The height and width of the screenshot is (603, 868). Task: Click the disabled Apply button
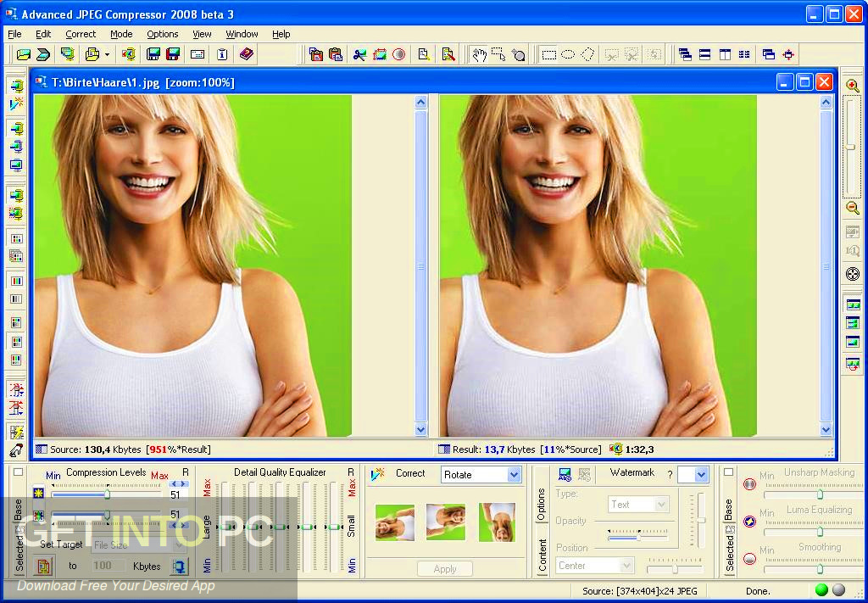pyautogui.click(x=445, y=569)
